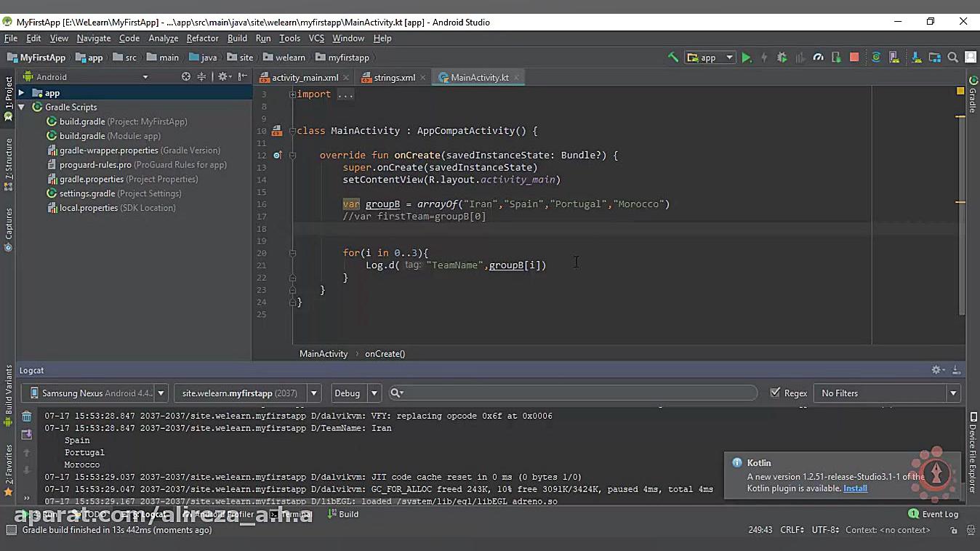Switch to the activity_main.xml tab
This screenshot has height=551, width=980.
click(304, 78)
